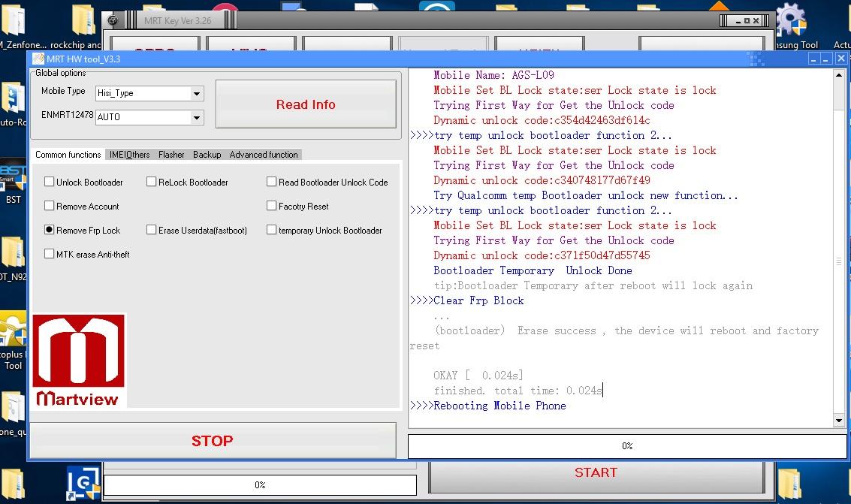Click the MRT HW tool title bar icon
This screenshot has width=851, height=504.
pos(38,59)
